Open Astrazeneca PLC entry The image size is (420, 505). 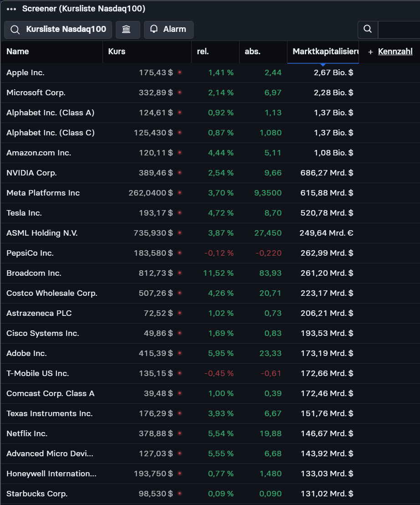39,313
